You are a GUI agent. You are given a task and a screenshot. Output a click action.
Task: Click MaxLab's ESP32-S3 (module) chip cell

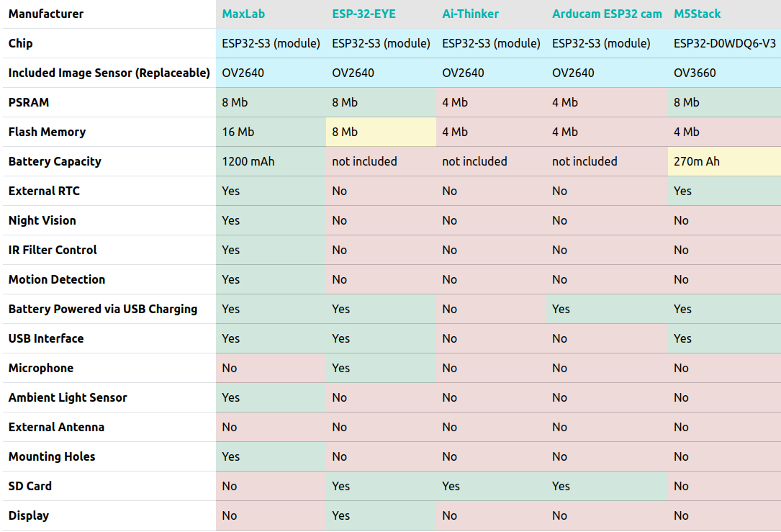(x=271, y=43)
